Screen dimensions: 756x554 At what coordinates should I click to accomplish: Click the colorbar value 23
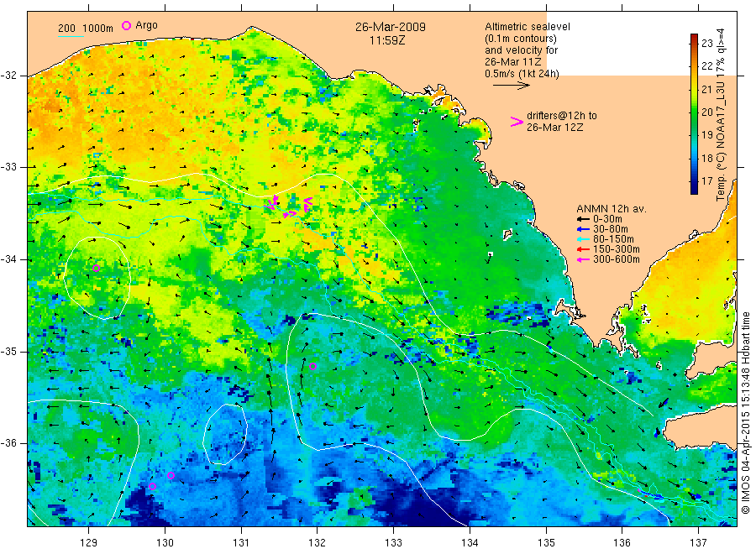pyautogui.click(x=707, y=44)
